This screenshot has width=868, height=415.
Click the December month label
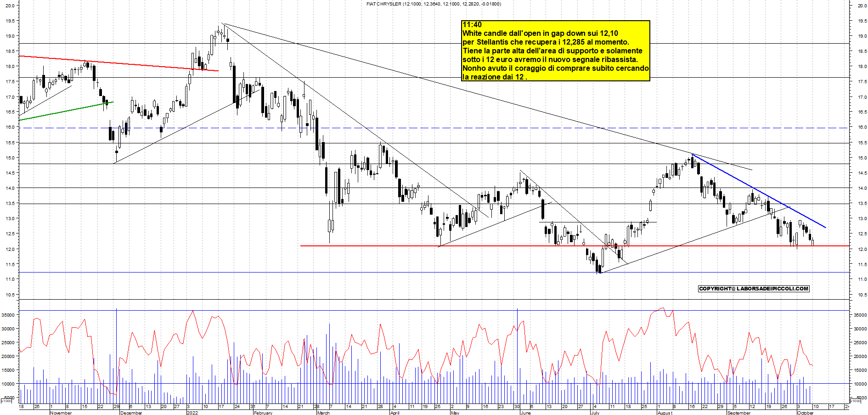point(131,413)
